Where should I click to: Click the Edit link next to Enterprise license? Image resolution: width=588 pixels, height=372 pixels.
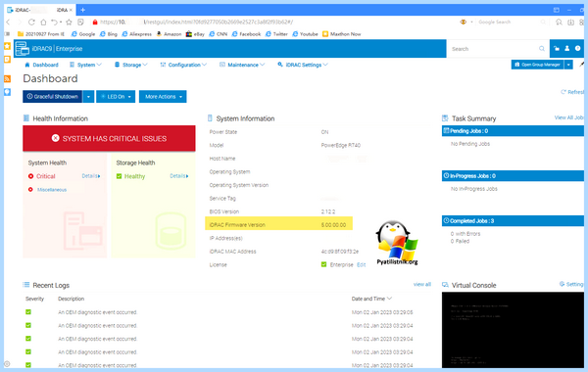click(x=361, y=265)
